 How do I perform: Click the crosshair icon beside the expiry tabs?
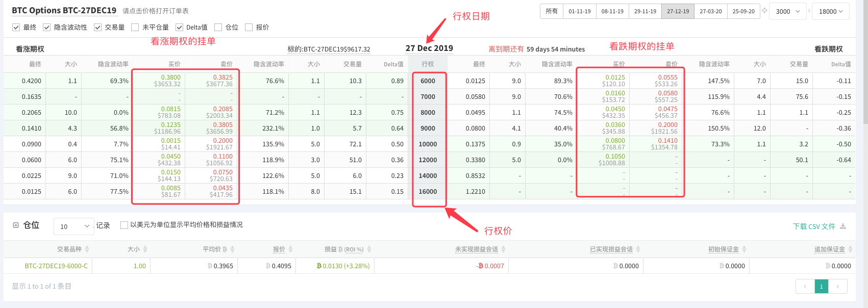(764, 11)
